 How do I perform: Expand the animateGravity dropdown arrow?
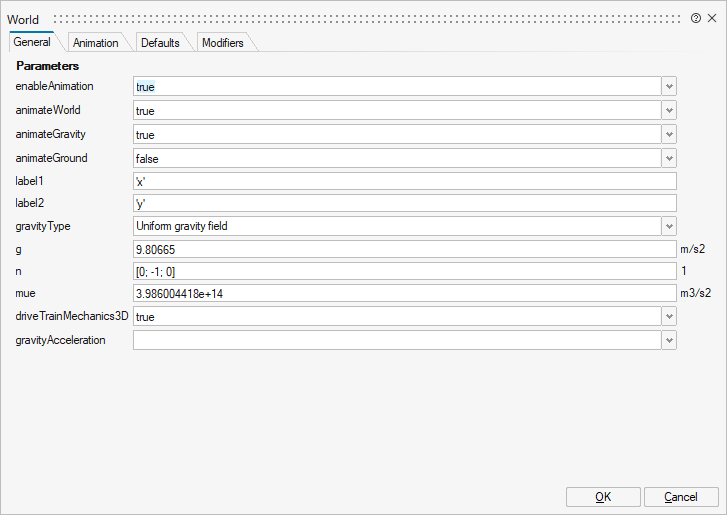click(x=669, y=134)
